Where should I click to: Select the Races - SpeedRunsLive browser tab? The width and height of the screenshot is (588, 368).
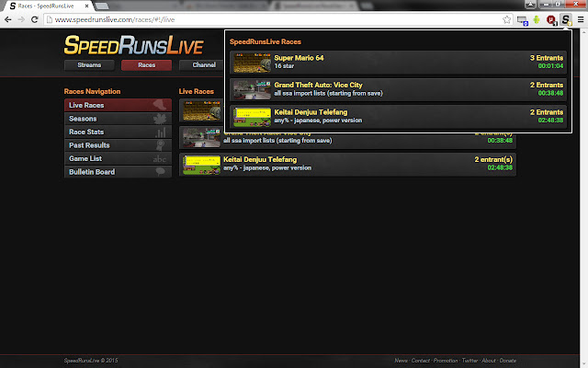tap(49, 6)
